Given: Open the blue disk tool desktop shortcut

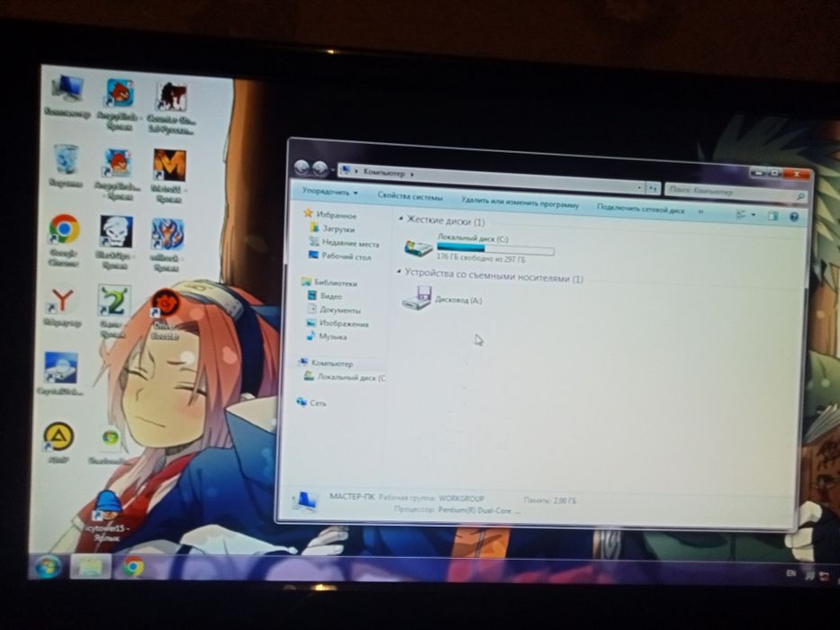Looking at the screenshot, I should pos(60,373).
